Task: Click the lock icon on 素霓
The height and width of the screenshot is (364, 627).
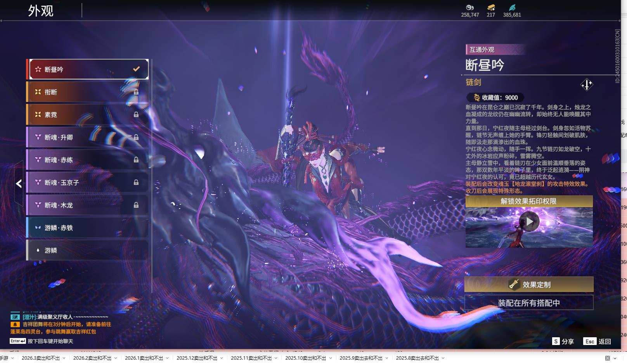Action: 136,114
